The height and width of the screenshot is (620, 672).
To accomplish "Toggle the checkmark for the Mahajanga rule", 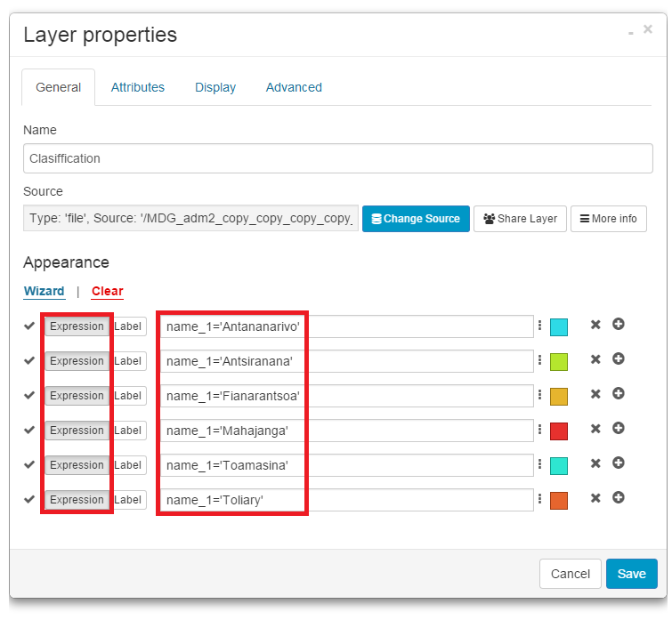I will click(x=29, y=430).
